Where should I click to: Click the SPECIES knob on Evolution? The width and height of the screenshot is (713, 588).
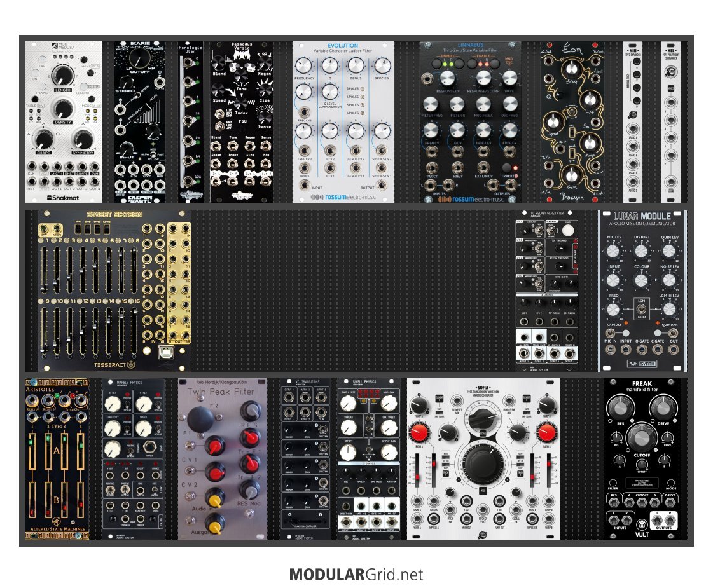(381, 66)
